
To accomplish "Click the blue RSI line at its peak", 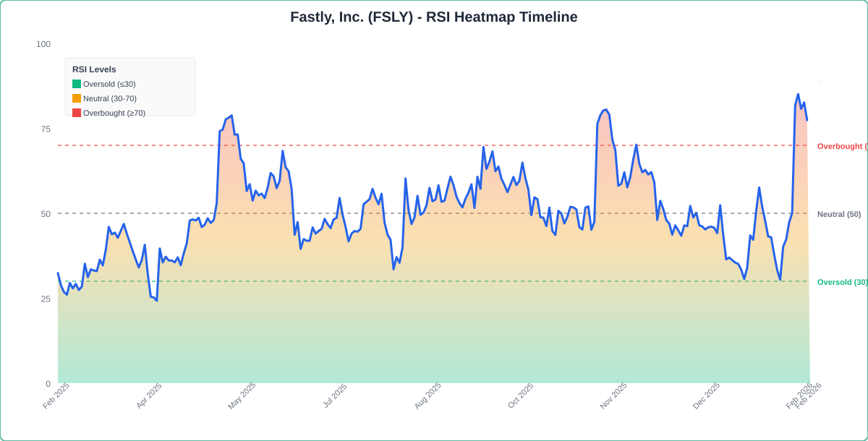I will 798,93.
